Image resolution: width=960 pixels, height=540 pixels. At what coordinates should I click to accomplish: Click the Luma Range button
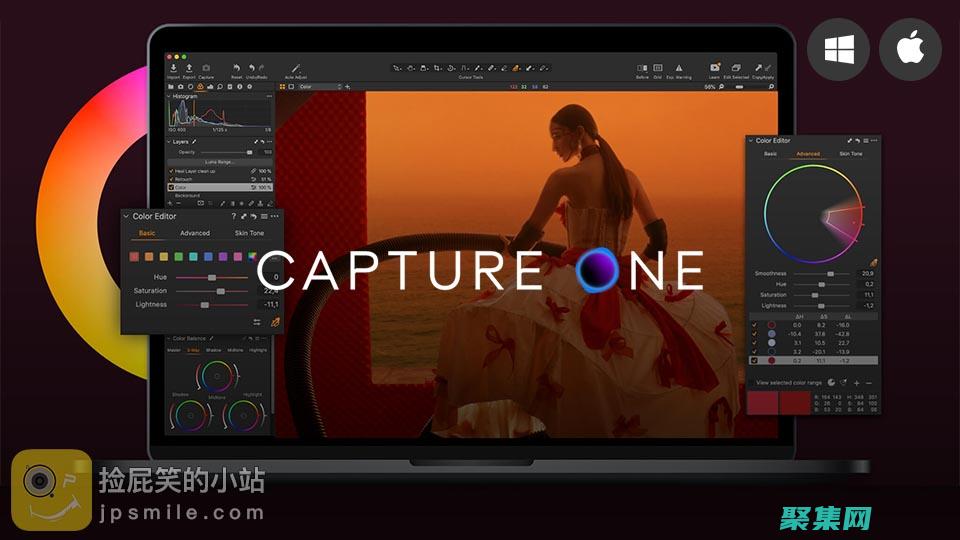click(x=218, y=161)
